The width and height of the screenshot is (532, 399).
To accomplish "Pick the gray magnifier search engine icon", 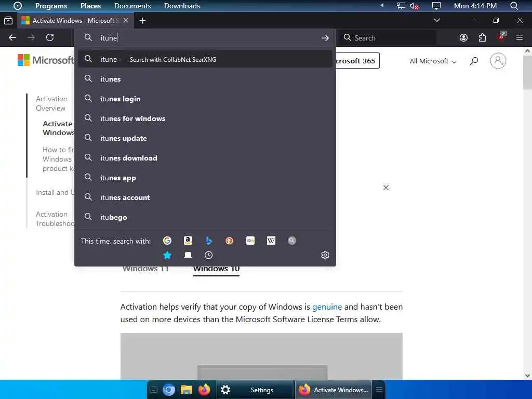I will pyautogui.click(x=292, y=241).
